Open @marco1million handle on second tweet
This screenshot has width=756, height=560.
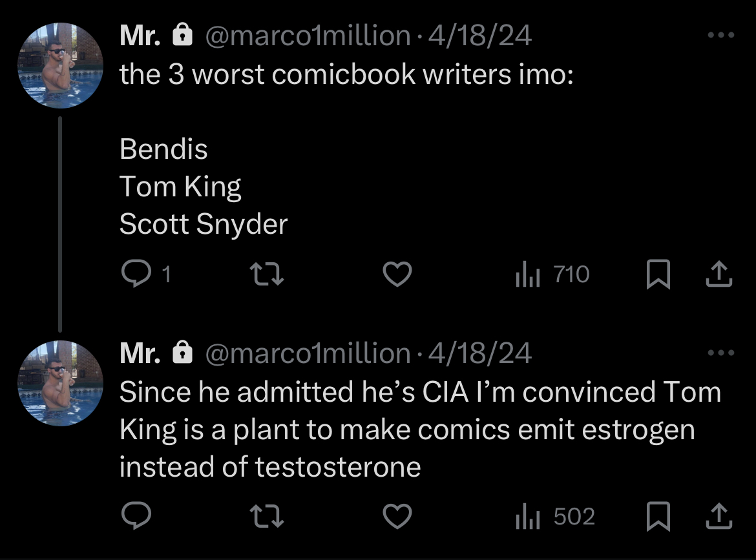click(308, 353)
